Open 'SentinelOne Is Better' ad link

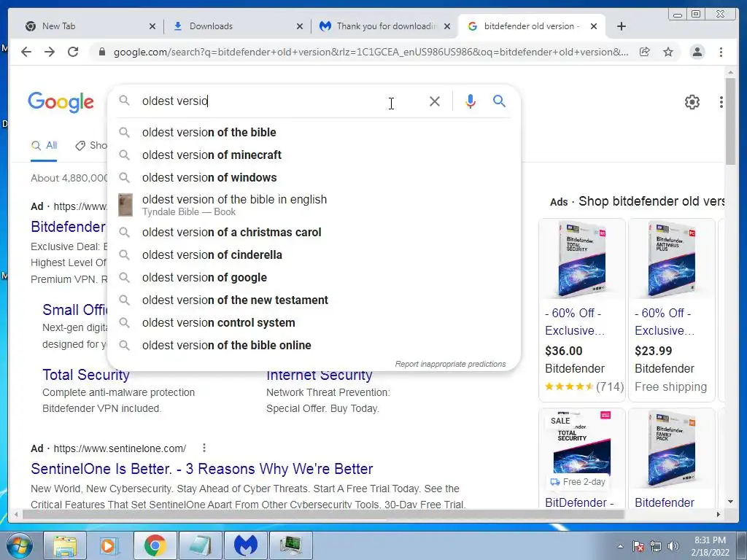tap(201, 469)
